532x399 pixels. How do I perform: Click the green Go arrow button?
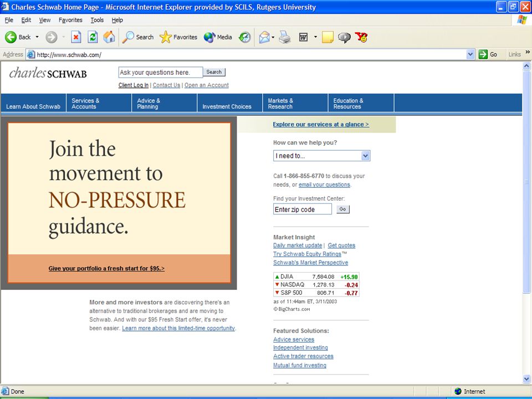pos(483,54)
